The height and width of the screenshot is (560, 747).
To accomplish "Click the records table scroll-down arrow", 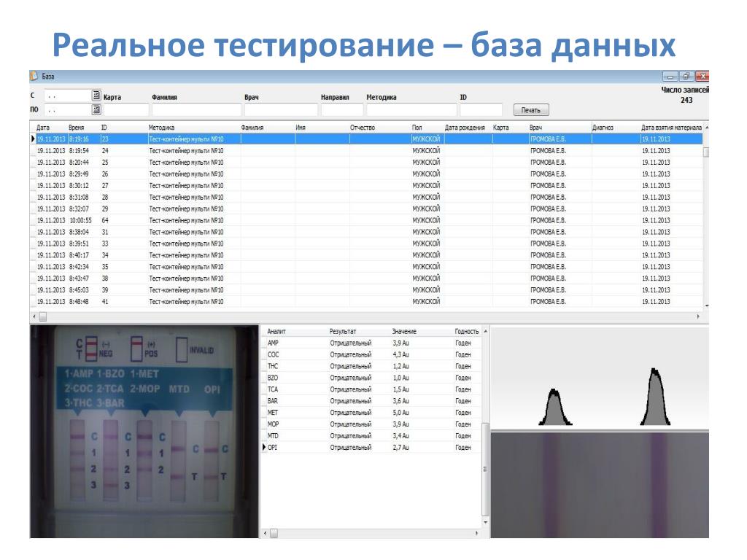I will pyautogui.click(x=706, y=306).
